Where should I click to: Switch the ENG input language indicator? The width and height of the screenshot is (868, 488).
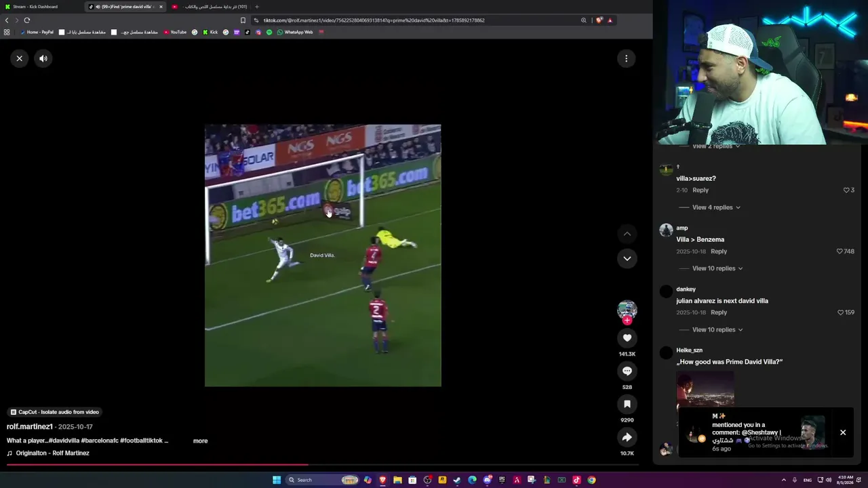808,480
